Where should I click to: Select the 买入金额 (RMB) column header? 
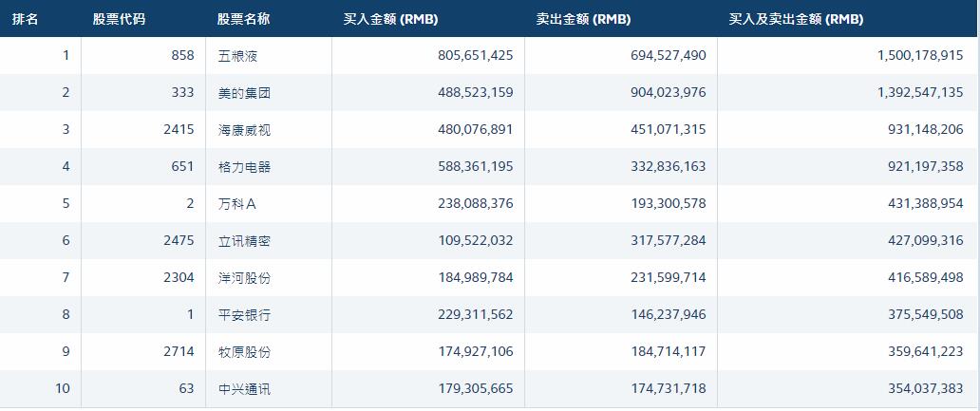pos(390,19)
